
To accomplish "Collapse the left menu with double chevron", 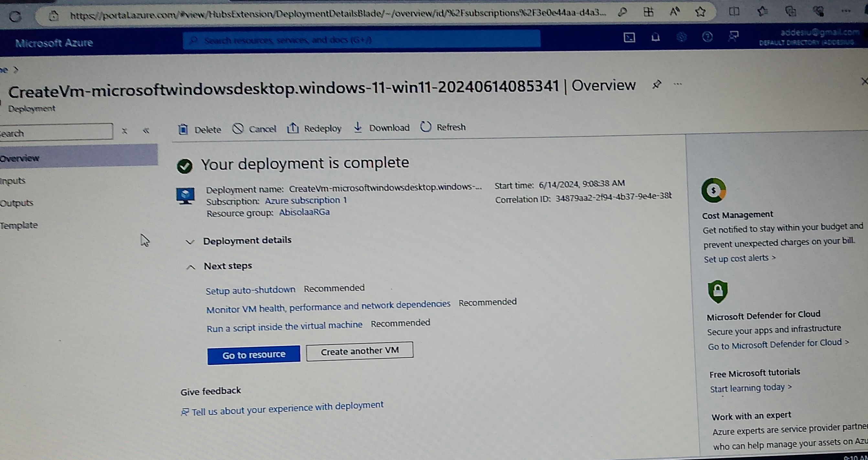I will [146, 131].
